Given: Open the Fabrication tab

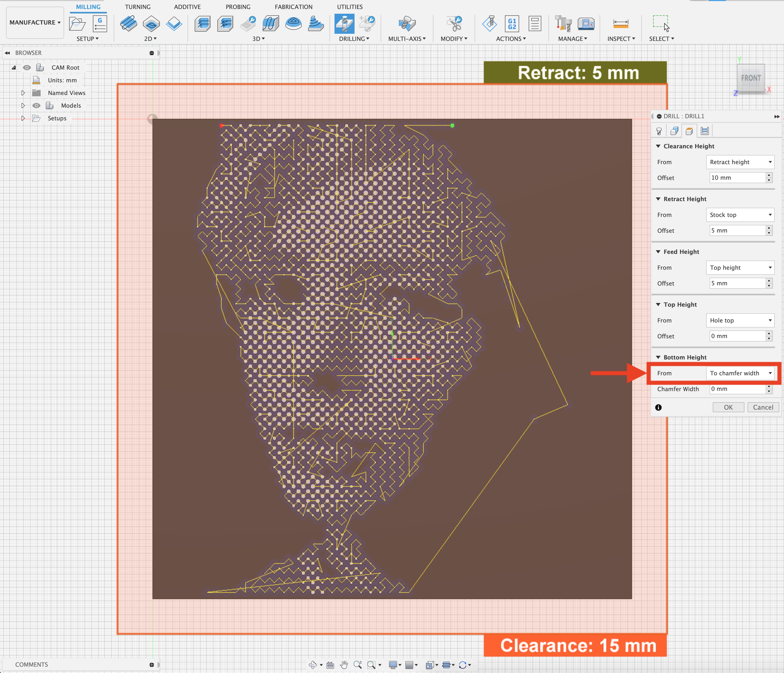Looking at the screenshot, I should (x=293, y=7).
